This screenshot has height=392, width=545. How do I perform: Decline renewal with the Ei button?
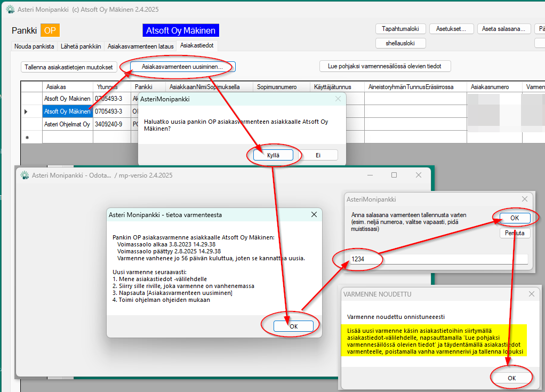tap(318, 155)
